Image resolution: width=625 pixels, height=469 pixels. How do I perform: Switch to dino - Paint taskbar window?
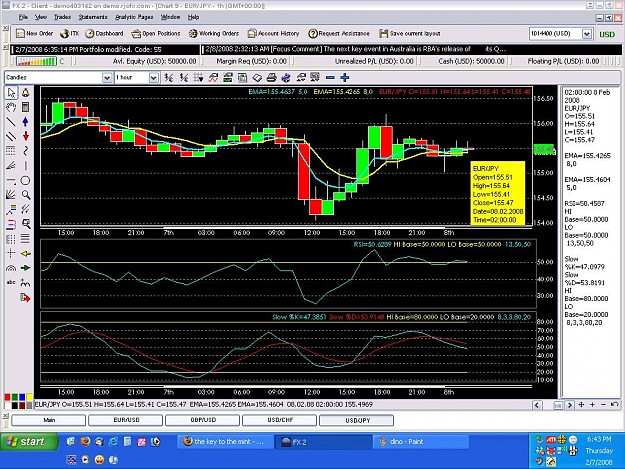(x=421, y=442)
